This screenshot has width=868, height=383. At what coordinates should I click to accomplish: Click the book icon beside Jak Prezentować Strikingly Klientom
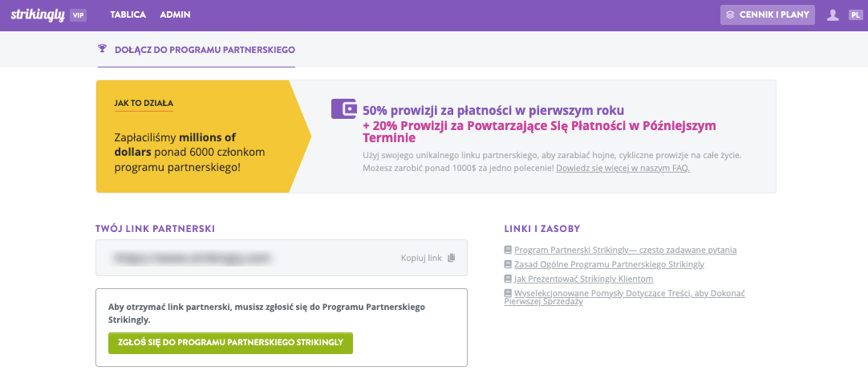[x=508, y=279]
